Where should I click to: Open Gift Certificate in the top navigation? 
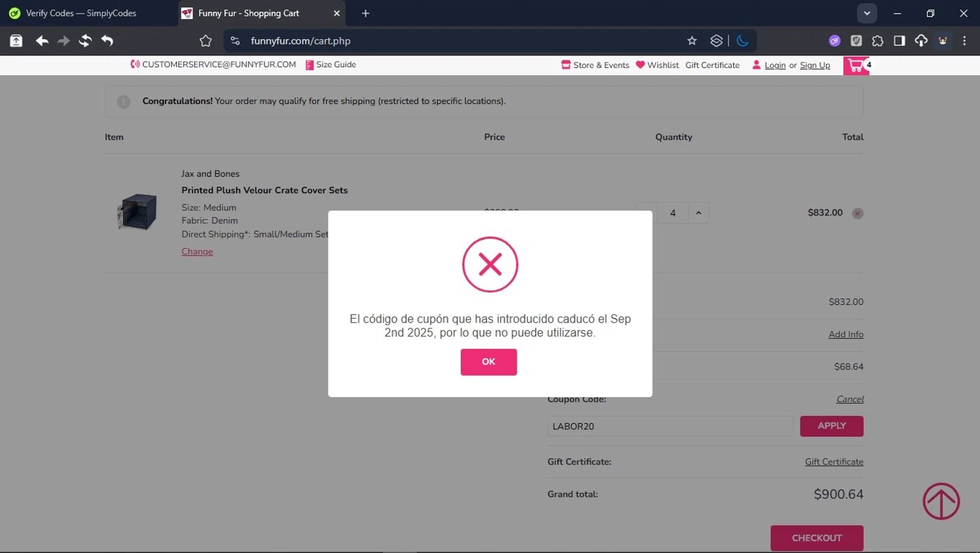click(712, 65)
